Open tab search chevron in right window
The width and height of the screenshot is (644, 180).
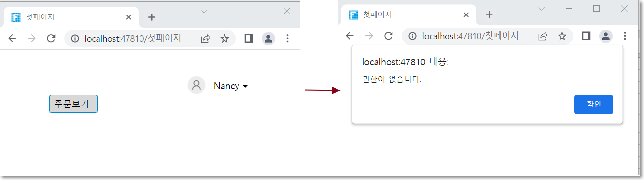point(541,9)
